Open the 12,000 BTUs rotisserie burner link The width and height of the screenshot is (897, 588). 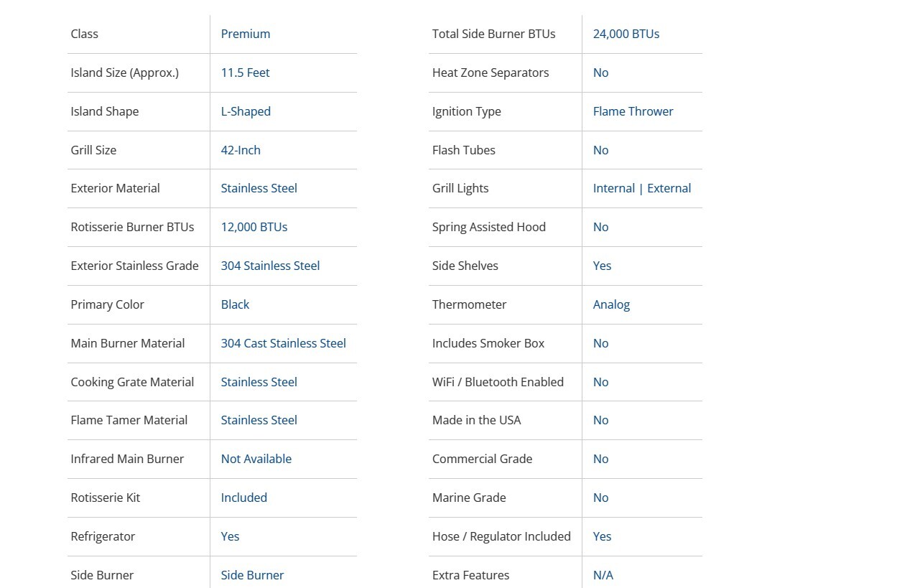pyautogui.click(x=254, y=227)
